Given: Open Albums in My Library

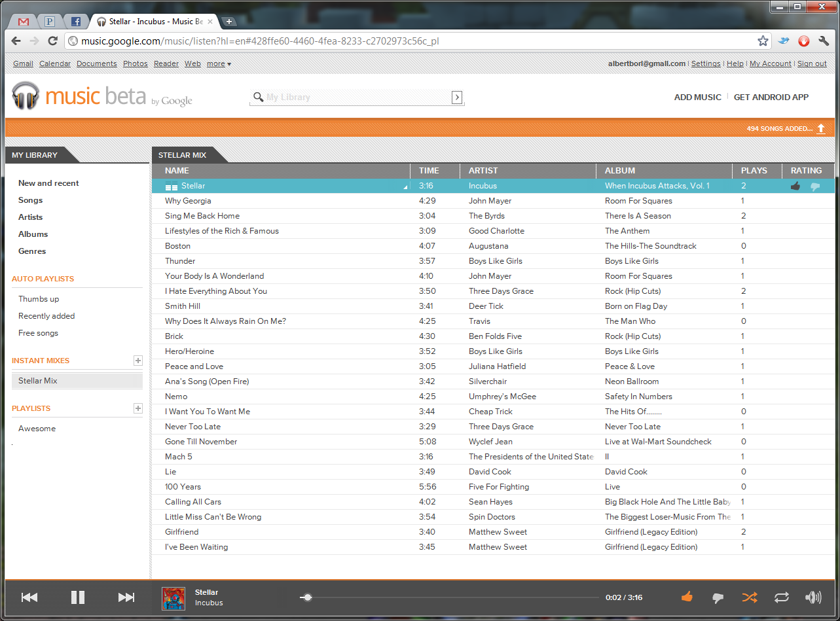Looking at the screenshot, I should (33, 234).
